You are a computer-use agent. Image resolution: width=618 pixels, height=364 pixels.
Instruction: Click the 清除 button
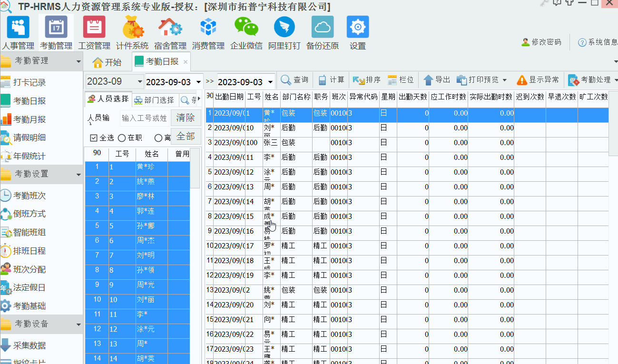click(186, 118)
